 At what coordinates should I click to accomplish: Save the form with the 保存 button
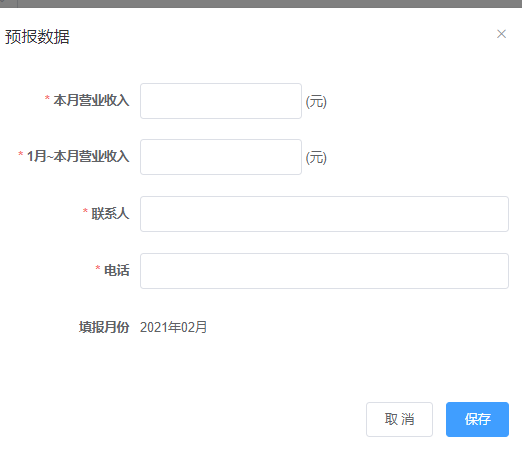click(477, 419)
